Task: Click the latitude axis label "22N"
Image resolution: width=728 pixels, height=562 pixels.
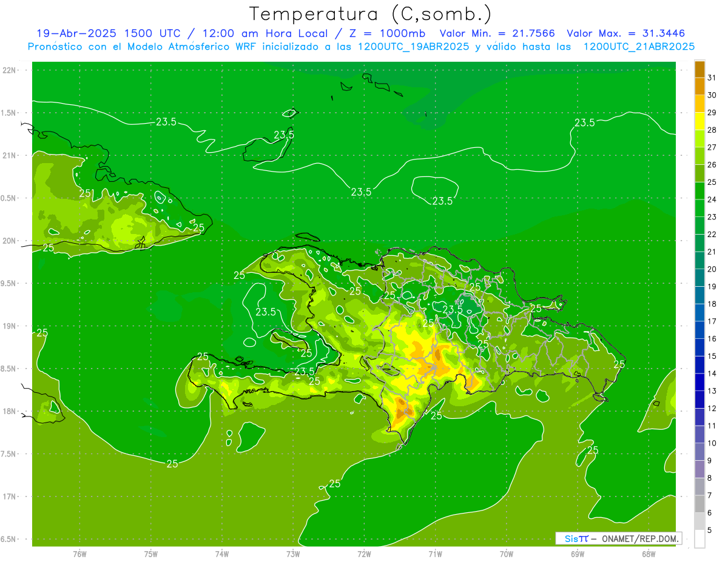Action: click(10, 70)
